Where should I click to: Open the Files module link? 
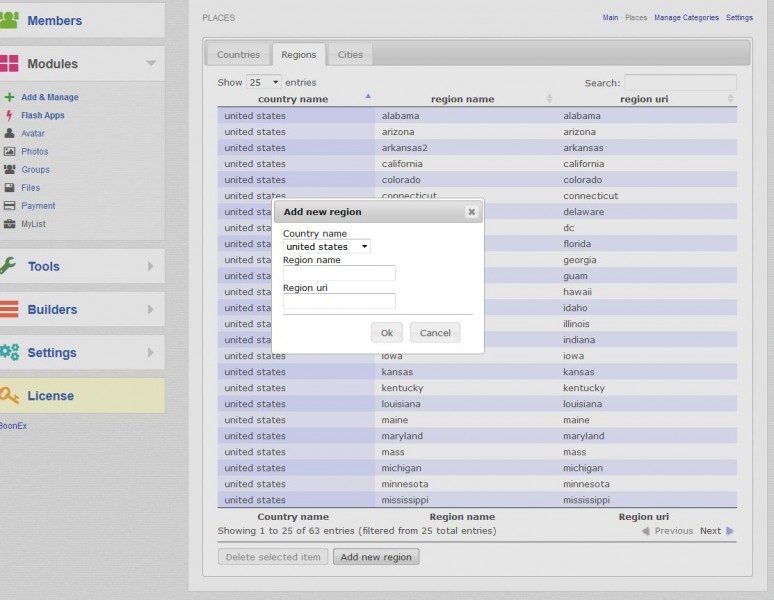pos(31,188)
